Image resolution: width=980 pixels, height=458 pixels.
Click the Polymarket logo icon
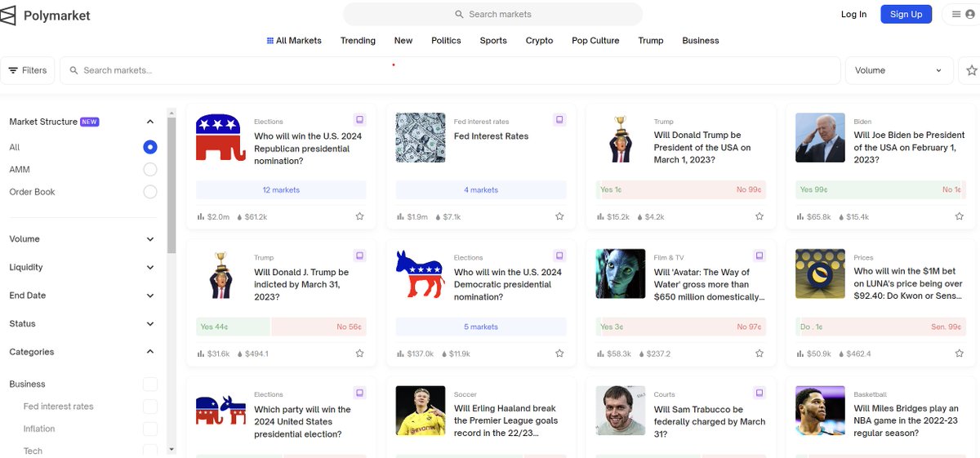point(7,16)
